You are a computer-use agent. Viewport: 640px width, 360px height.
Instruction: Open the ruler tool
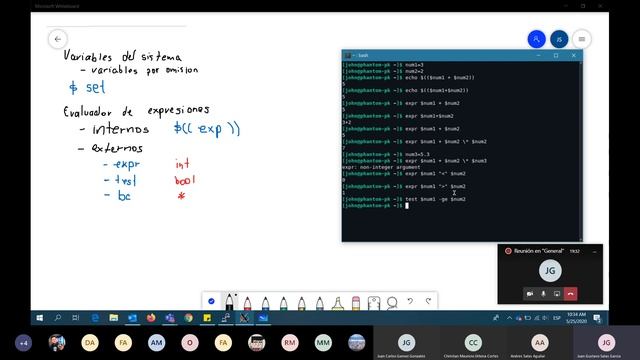[x=374, y=303]
